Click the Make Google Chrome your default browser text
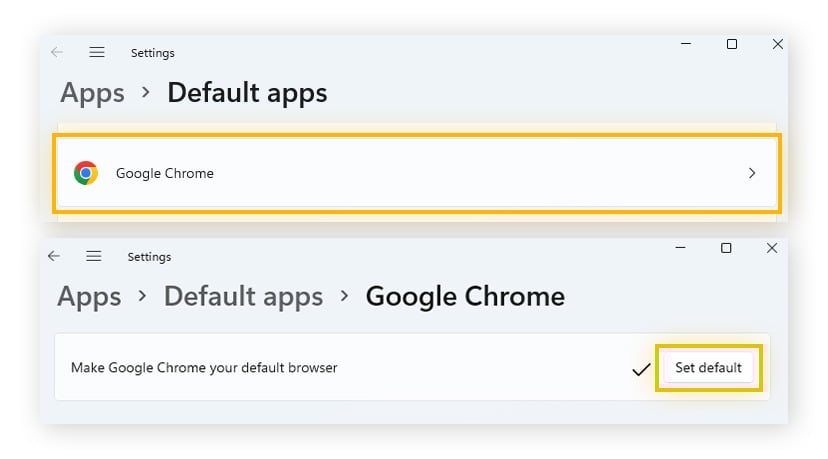The width and height of the screenshot is (828, 459). tap(204, 368)
